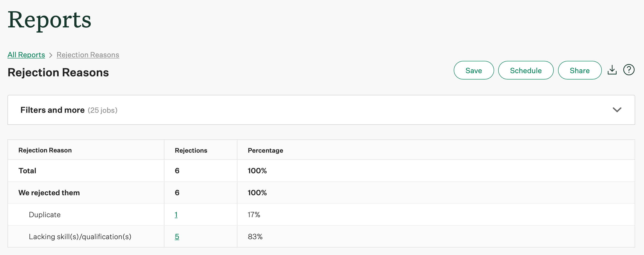Select the Duplicate rejection reason row

[44, 214]
